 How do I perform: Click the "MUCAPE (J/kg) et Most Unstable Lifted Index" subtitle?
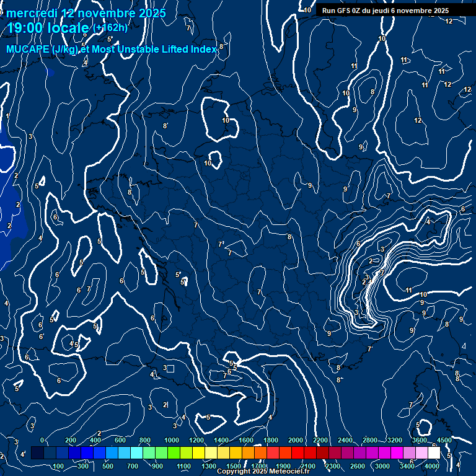coord(112,49)
